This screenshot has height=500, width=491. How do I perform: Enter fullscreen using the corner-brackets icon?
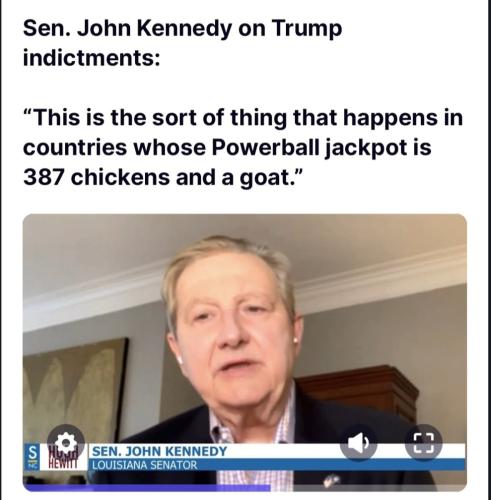coord(424,443)
